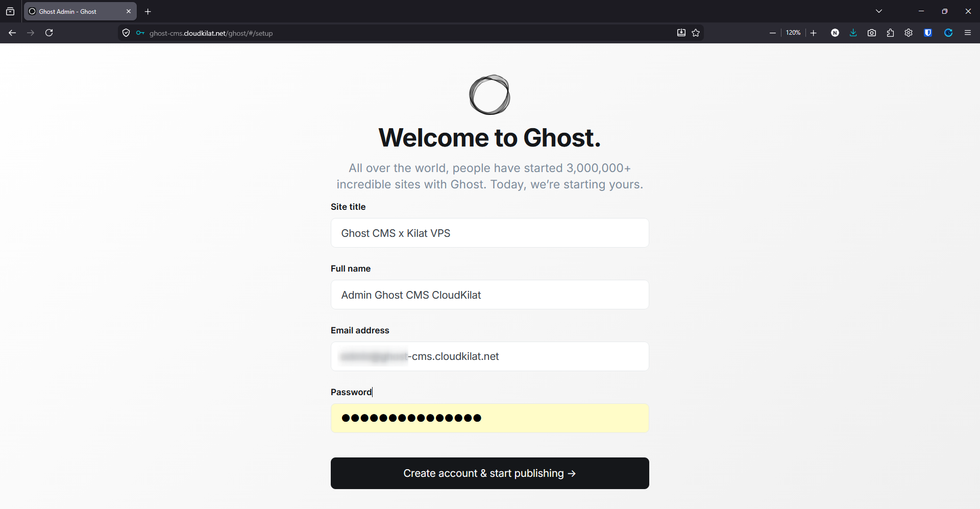Click the All over the world subtitle text
980x509 pixels.
tap(490, 176)
